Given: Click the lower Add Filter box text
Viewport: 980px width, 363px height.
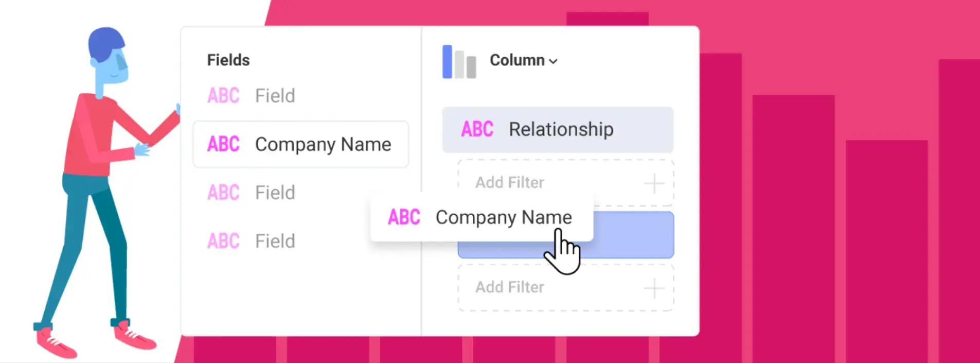Looking at the screenshot, I should [x=509, y=287].
